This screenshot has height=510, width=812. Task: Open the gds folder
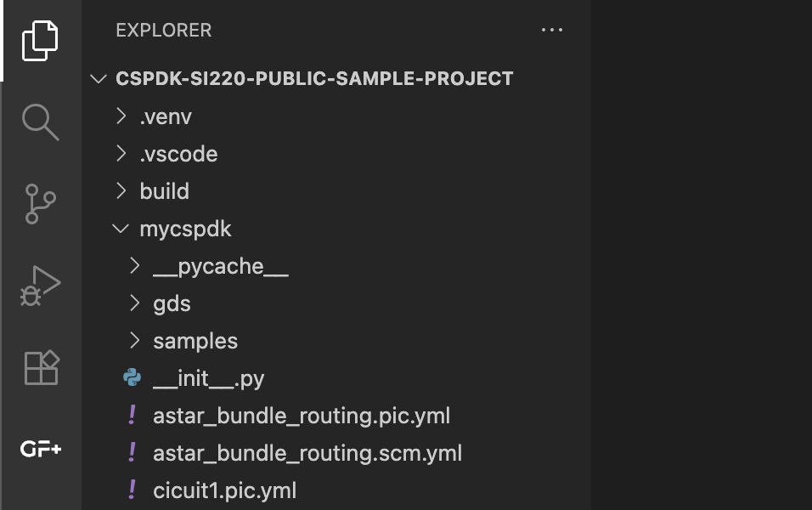click(173, 303)
